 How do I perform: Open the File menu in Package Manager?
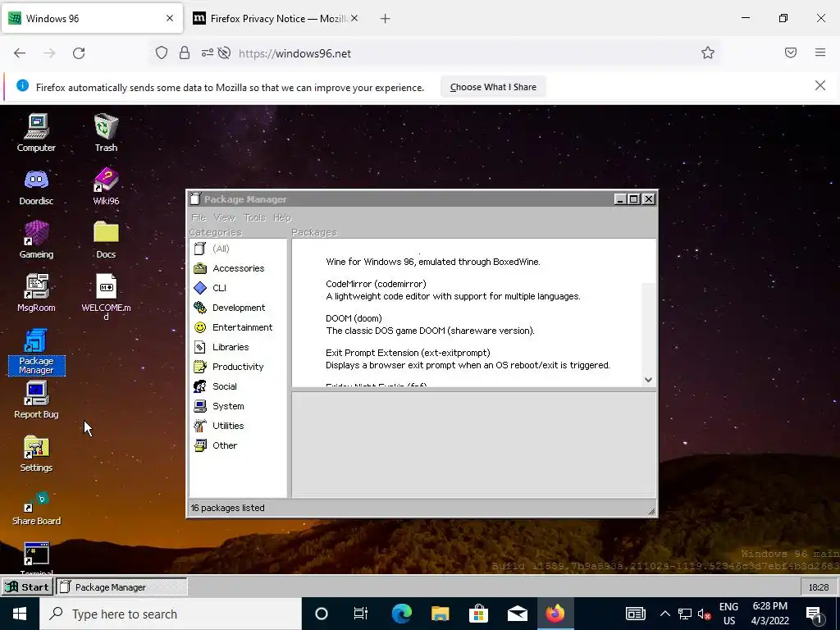[199, 217]
